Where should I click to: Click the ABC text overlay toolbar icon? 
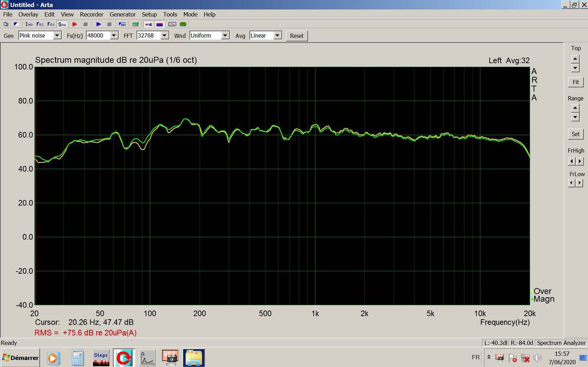coord(123,24)
